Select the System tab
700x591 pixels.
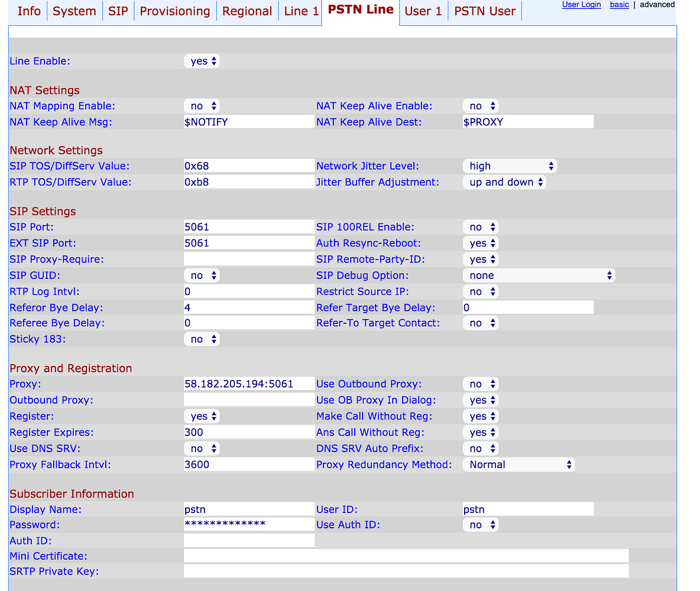[74, 11]
